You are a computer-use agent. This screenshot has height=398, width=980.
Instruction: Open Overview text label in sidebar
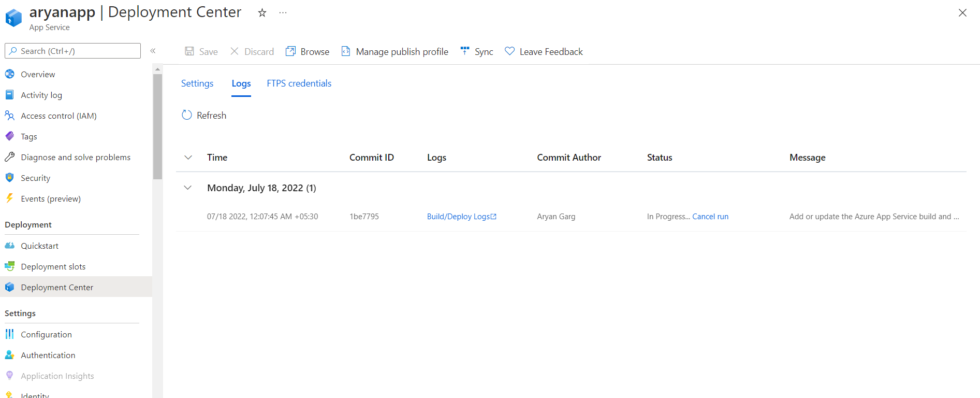tap(38, 74)
